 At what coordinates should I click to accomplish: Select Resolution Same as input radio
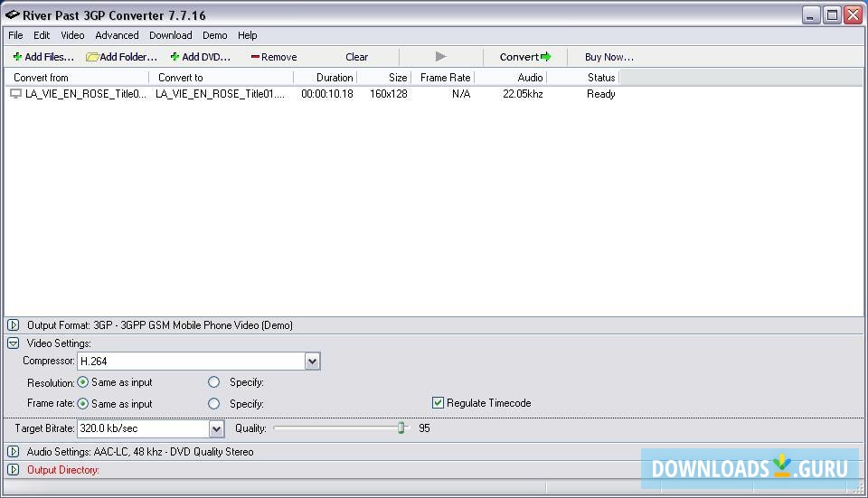tap(82, 382)
